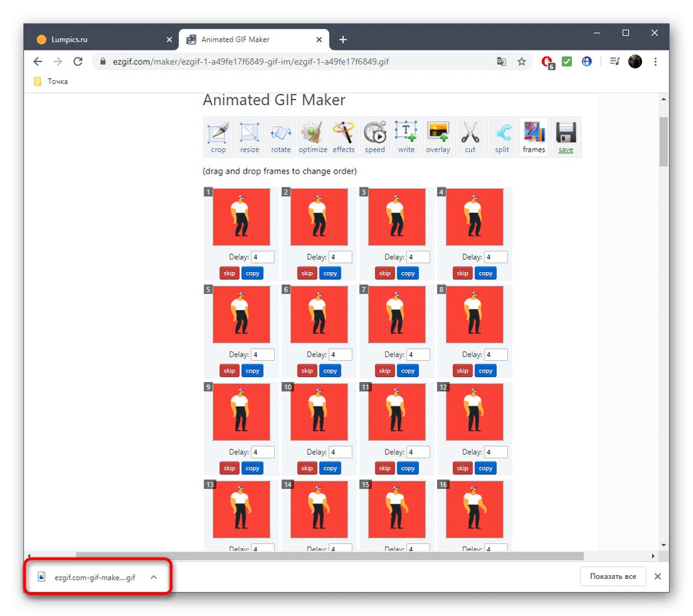This screenshot has height=616, width=693.
Task: Open the Chrome profile avatar
Action: point(635,61)
